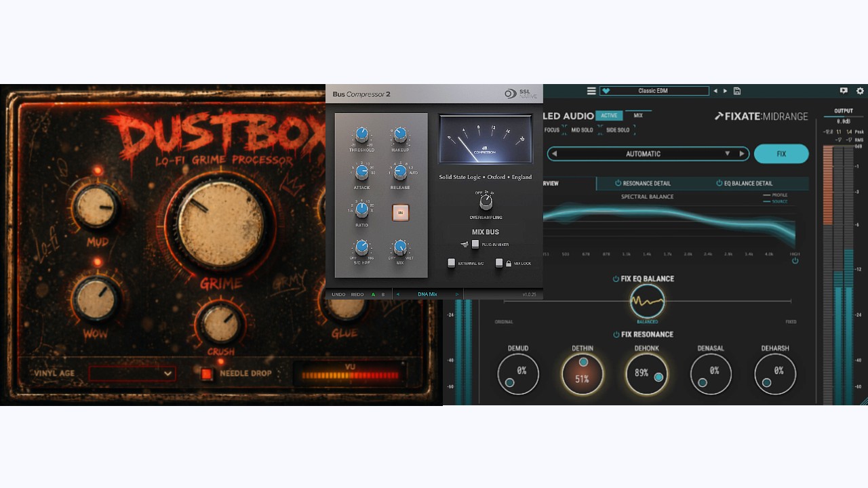868x488 pixels.
Task: Toggle Fix EQ Balance power icon
Action: point(616,279)
